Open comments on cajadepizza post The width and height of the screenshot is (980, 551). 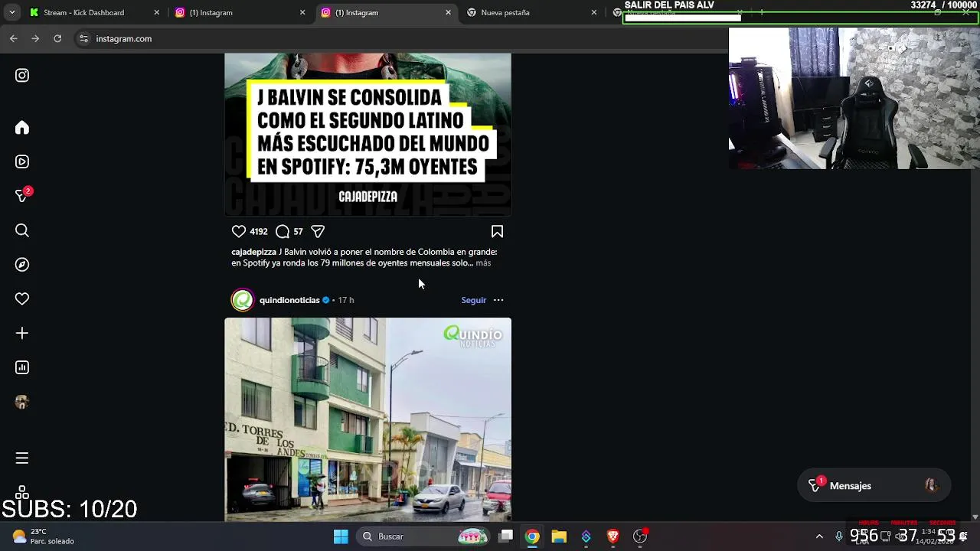tap(283, 231)
